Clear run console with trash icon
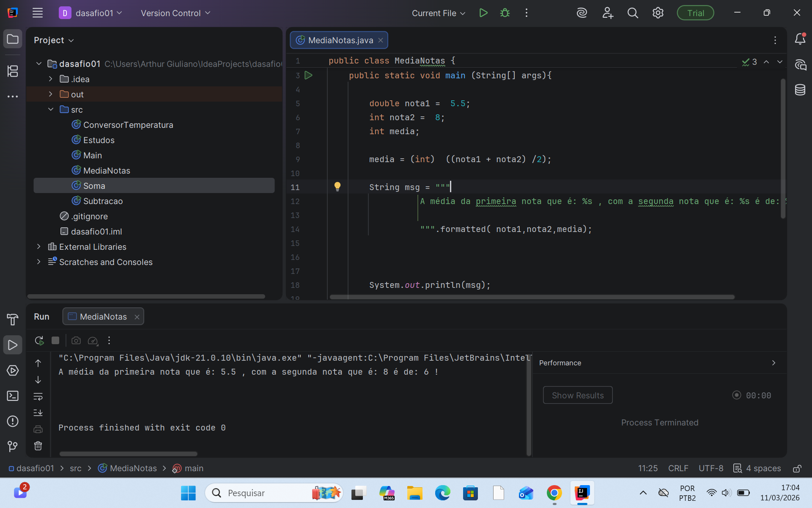The height and width of the screenshot is (508, 812). pyautogui.click(x=38, y=446)
